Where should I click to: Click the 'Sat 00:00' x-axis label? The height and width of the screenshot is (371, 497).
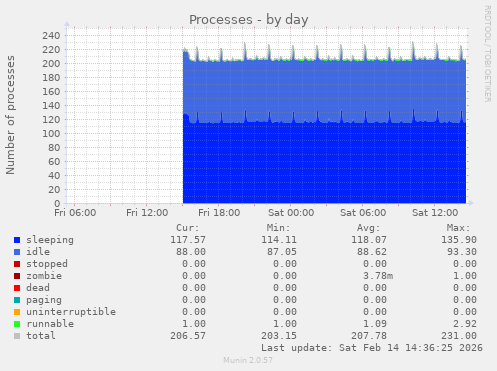[291, 213]
